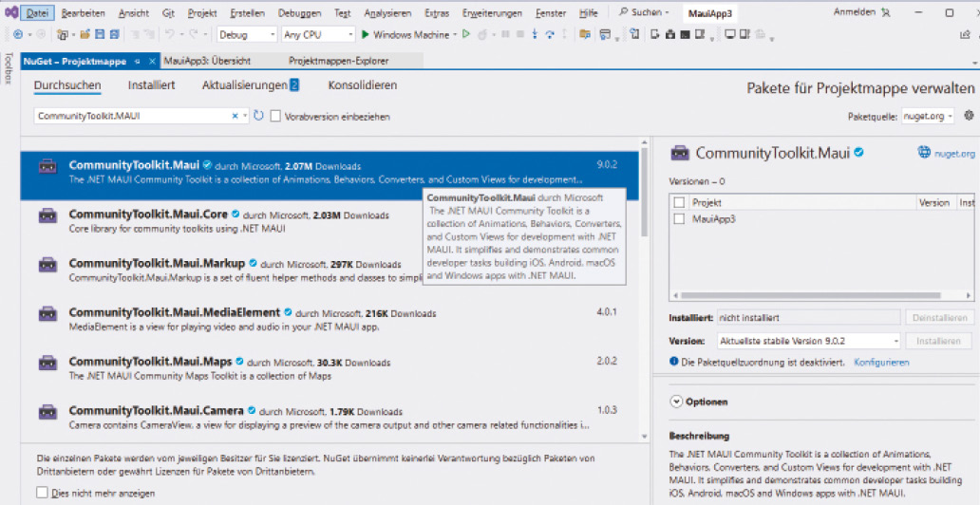Switch to MauiApp3: Übersicht tab
Image resolution: width=980 pixels, height=505 pixels.
pos(207,61)
